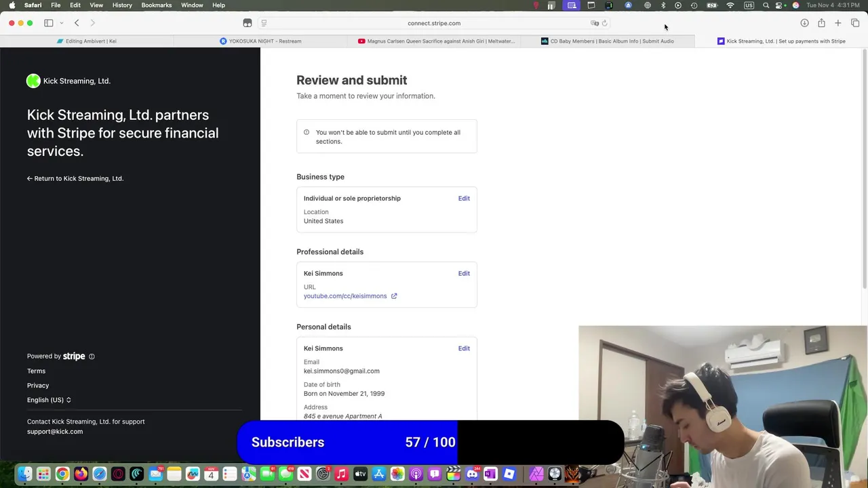Switch to Editing Ambivert tab
Viewport: 868px width, 488px height.
87,41
